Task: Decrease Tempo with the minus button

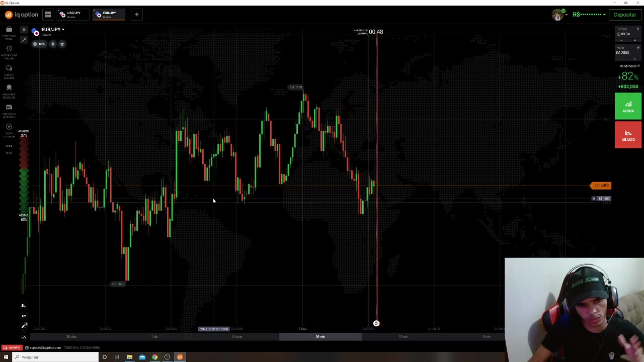Action: click(x=621, y=40)
